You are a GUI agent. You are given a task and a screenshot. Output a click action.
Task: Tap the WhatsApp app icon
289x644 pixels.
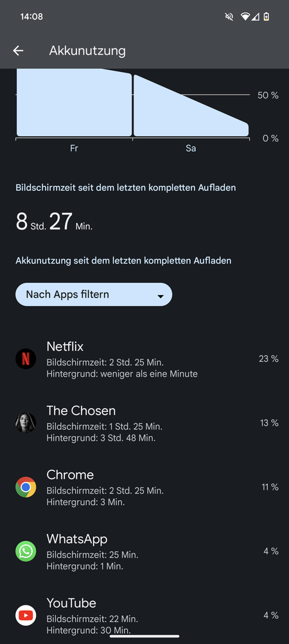tap(26, 551)
